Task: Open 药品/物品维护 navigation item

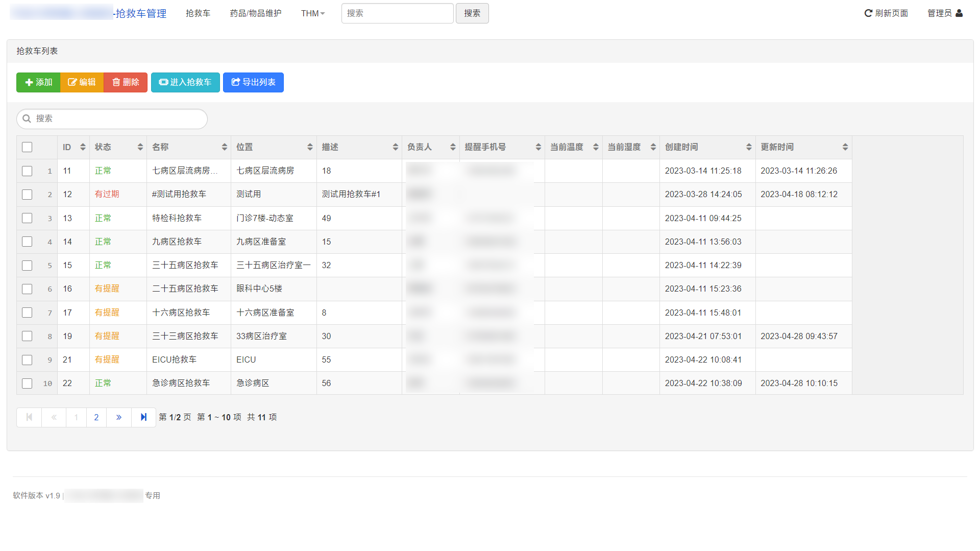Action: click(x=255, y=13)
